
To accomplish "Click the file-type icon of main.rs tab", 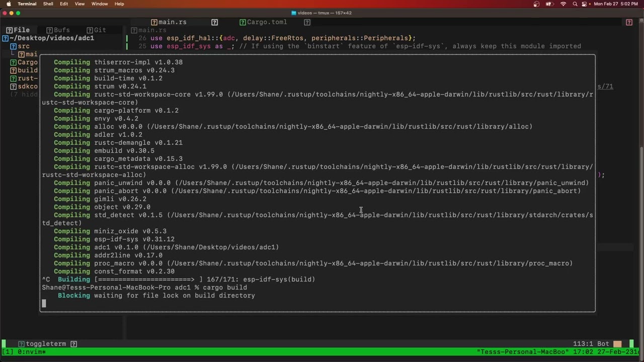I will [x=154, y=22].
